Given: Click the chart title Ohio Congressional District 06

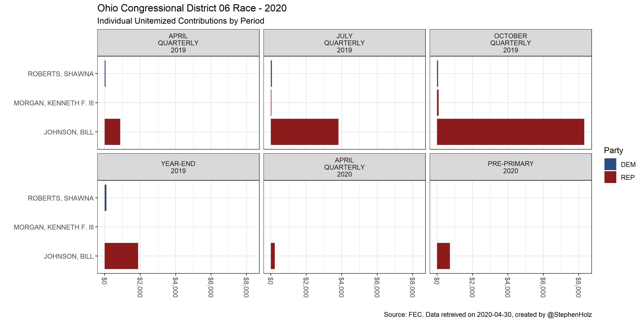Looking at the screenshot, I should [192, 8].
